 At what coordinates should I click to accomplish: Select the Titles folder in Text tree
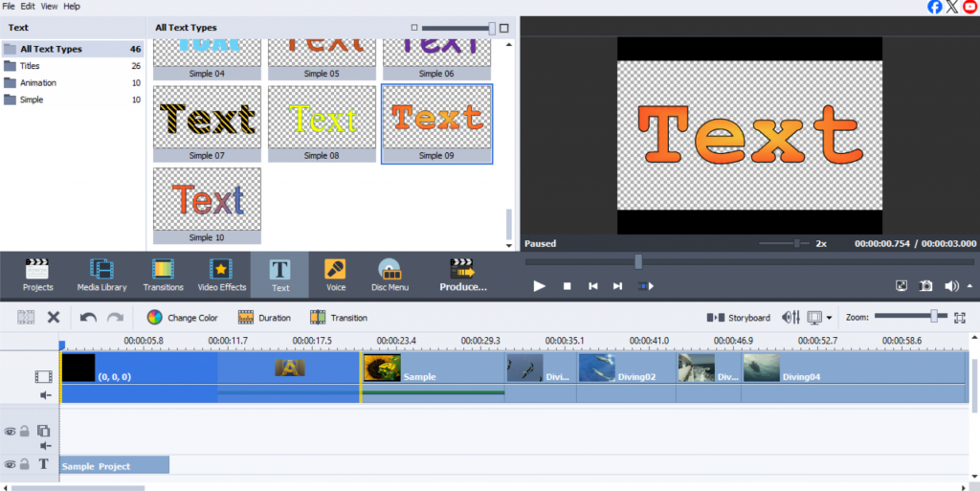click(30, 66)
